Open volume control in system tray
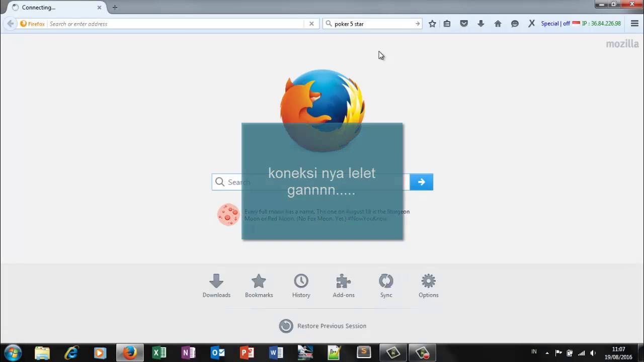 tap(593, 353)
